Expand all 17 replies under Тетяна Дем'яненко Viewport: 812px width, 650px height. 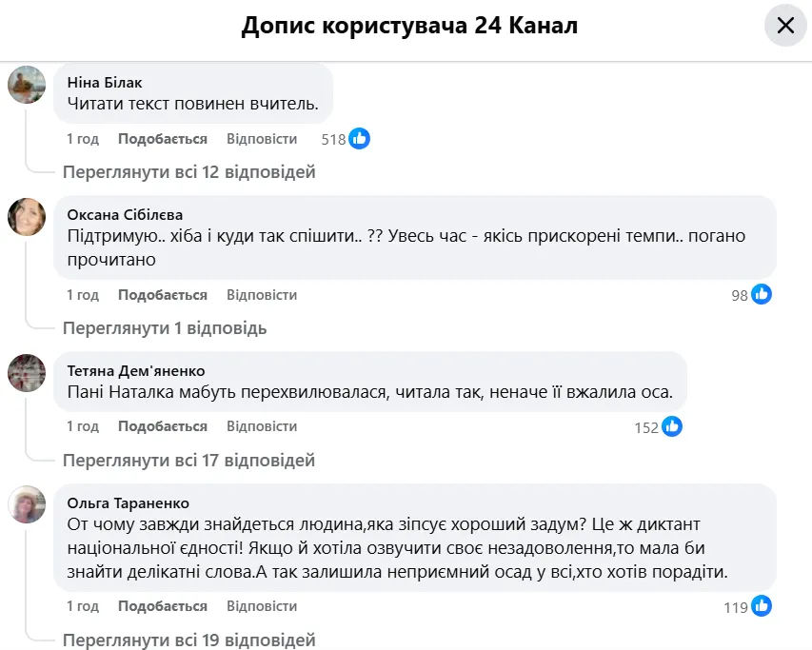pyautogui.click(x=188, y=461)
